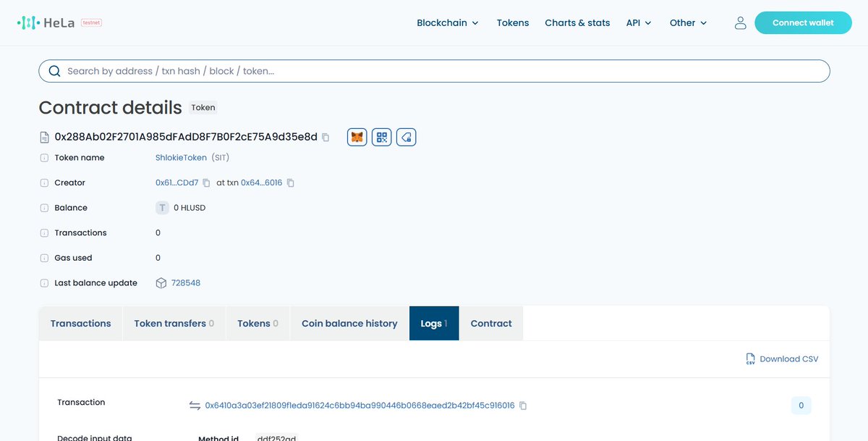This screenshot has width=868, height=441.
Task: Click the full contract address text
Action: coord(186,137)
